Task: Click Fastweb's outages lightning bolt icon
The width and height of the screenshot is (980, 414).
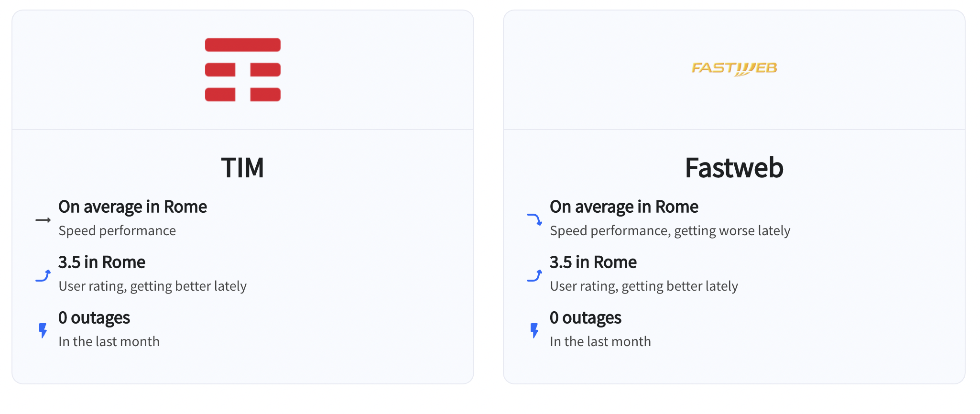Action: tap(534, 330)
